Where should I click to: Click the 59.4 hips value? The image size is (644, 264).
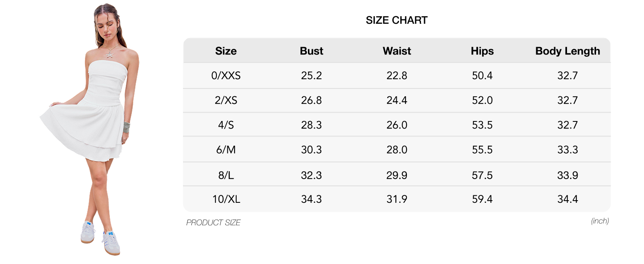coord(482,199)
